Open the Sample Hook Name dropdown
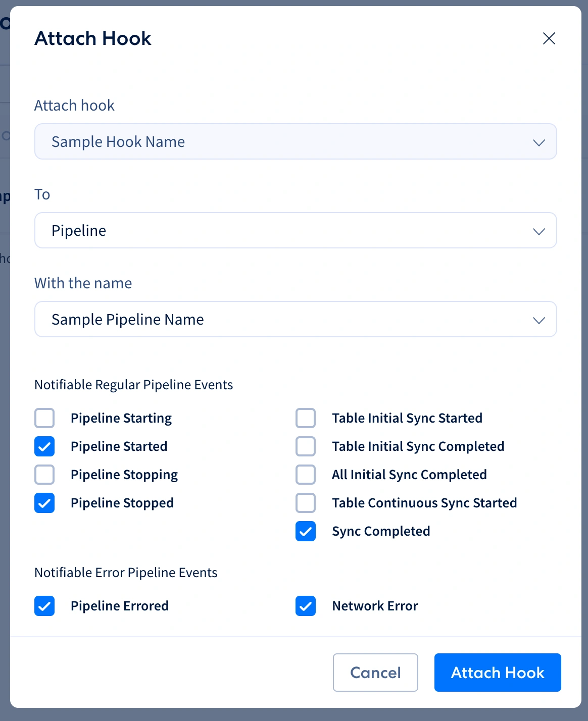The width and height of the screenshot is (588, 721). pyautogui.click(x=296, y=141)
